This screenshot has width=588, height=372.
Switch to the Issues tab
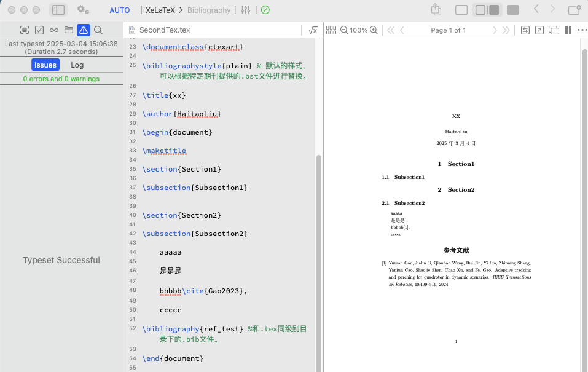point(45,65)
